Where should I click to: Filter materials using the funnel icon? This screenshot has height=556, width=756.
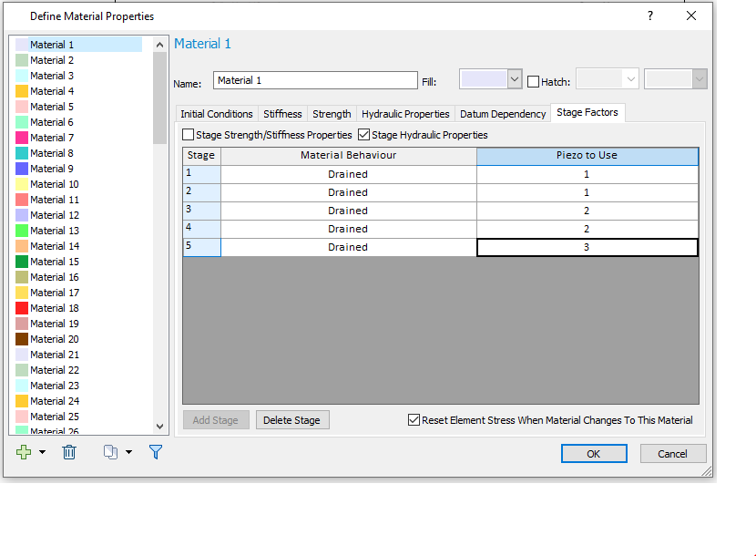(x=156, y=451)
